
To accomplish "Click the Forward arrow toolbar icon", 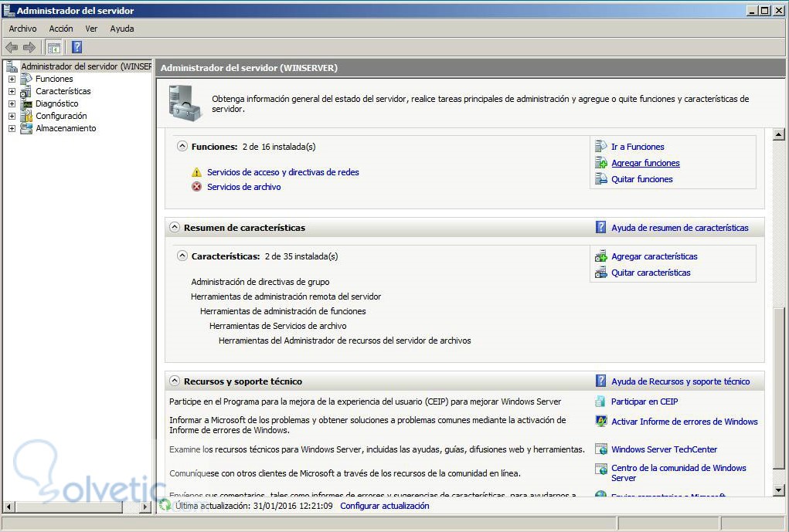I will (29, 48).
